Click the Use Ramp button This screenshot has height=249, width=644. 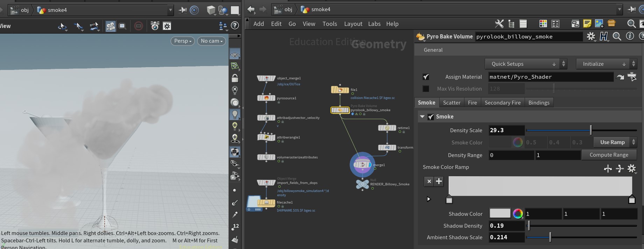[x=612, y=142]
